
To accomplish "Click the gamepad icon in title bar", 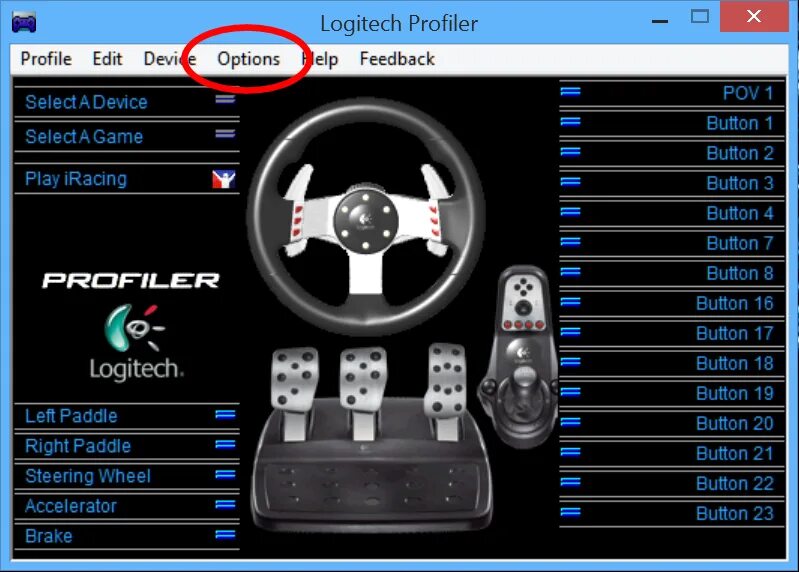I will tap(24, 23).
